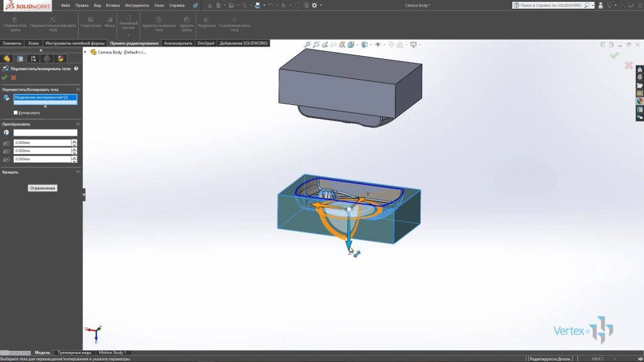Open the ConfigurationManager tab

click(33, 58)
